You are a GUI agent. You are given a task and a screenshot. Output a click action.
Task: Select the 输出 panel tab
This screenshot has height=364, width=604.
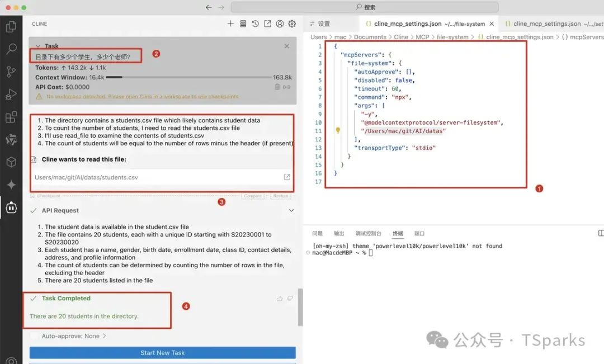[339, 234]
